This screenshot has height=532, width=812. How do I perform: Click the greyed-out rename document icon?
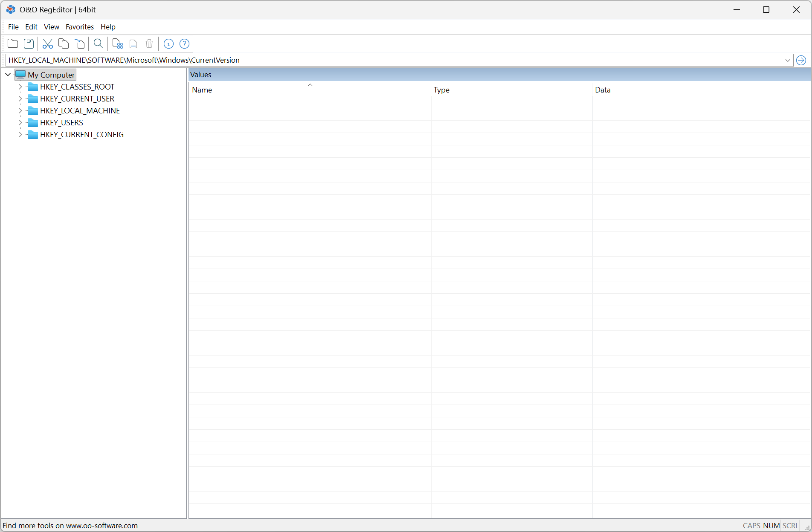[x=133, y=43]
